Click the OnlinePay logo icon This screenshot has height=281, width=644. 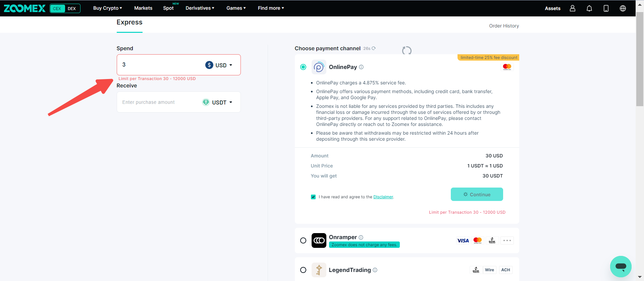(x=319, y=67)
